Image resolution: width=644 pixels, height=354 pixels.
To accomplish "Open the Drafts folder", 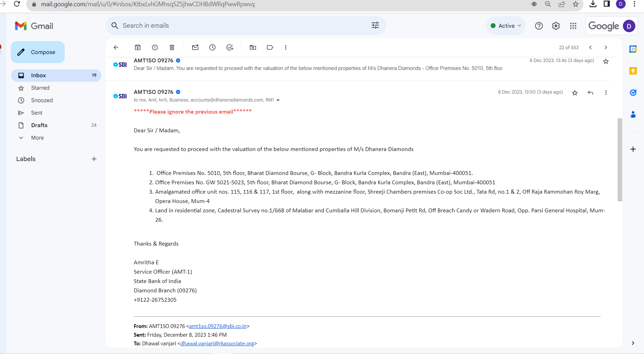I will 56,125.
